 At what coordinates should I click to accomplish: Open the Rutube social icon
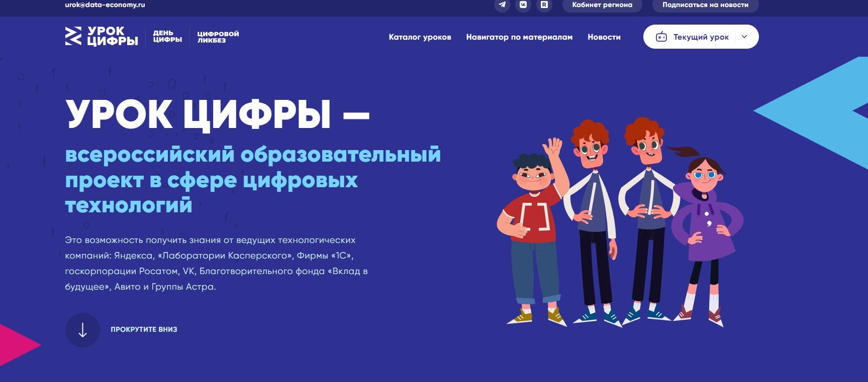pos(544,5)
